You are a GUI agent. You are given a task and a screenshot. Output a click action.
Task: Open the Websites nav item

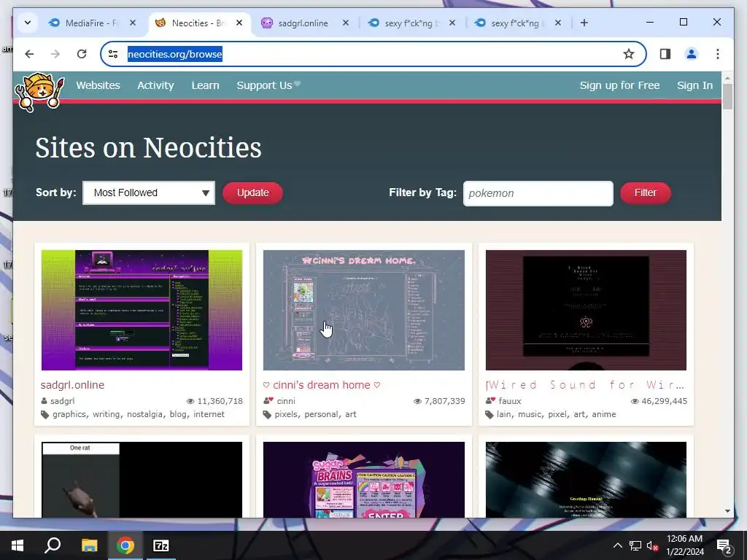coord(98,85)
